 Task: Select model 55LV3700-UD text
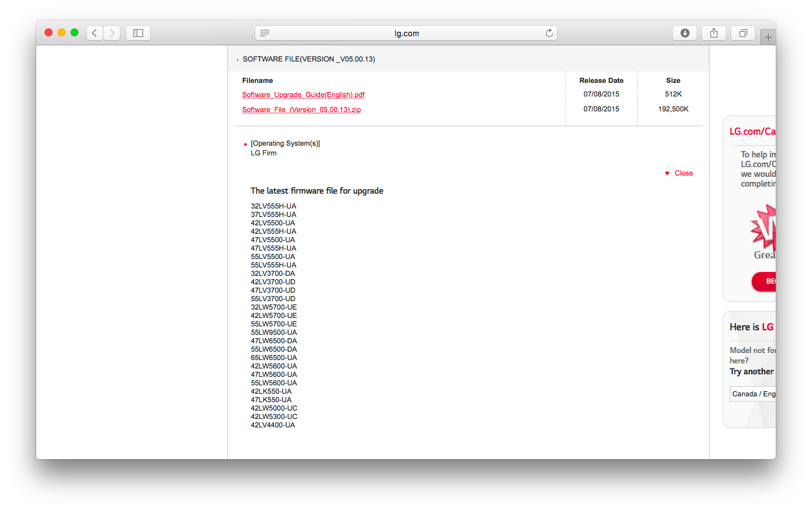coord(273,299)
